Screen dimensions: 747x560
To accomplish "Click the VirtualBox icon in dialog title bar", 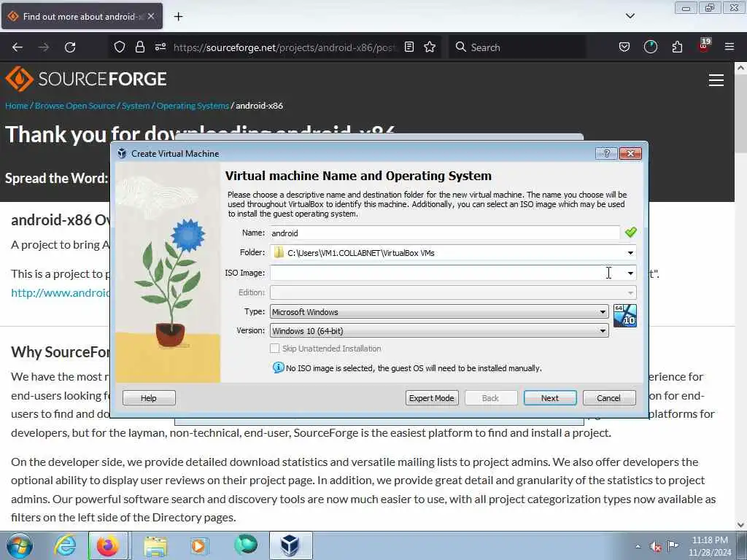I will pyautogui.click(x=122, y=153).
